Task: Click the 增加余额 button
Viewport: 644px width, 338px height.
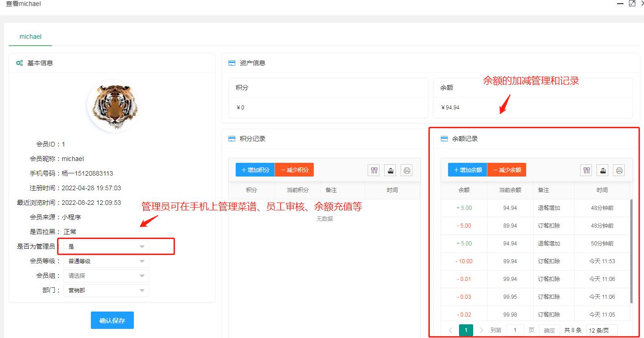Action: tap(467, 170)
